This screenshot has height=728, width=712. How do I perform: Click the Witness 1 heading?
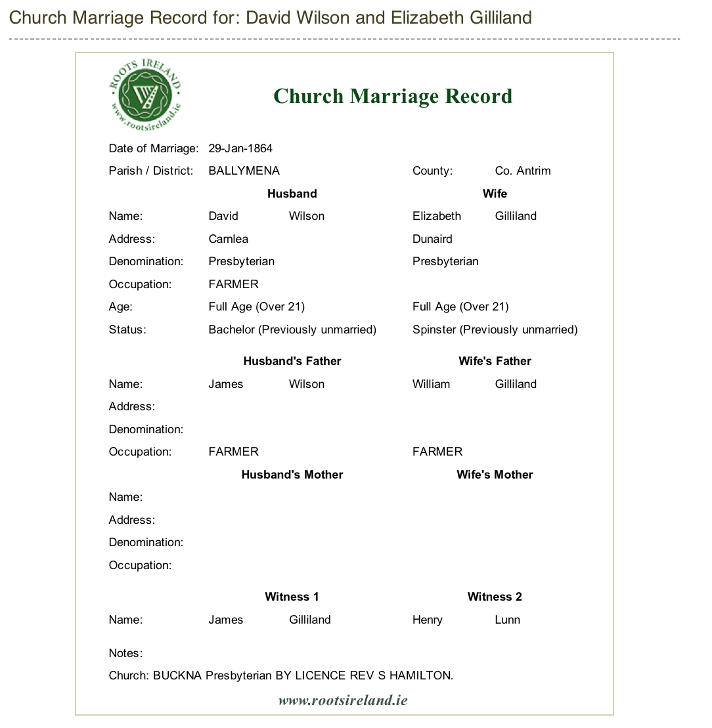point(292,597)
